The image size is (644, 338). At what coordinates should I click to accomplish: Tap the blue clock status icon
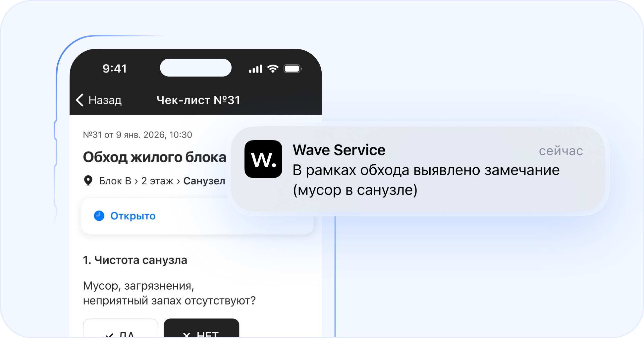(x=99, y=216)
